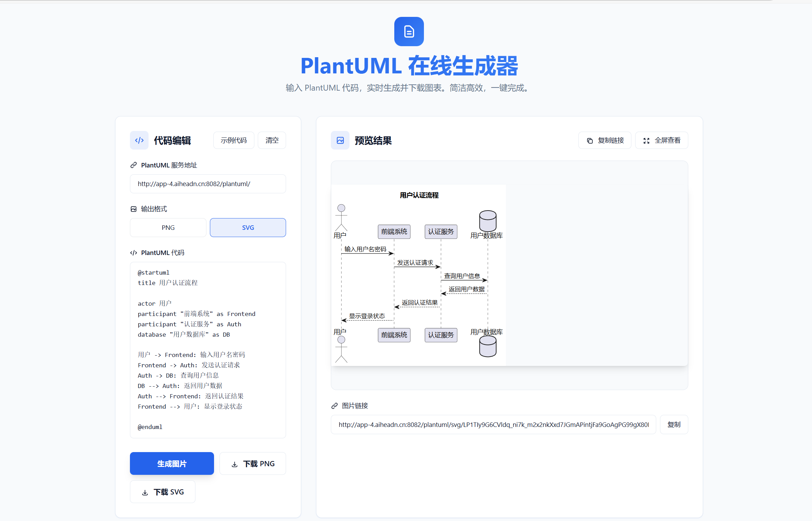
Task: Select PNG output format
Action: [168, 227]
